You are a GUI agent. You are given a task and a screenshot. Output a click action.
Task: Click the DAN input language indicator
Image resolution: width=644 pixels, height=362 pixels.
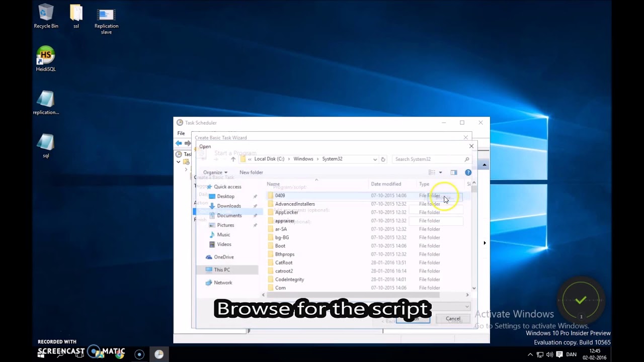click(571, 354)
